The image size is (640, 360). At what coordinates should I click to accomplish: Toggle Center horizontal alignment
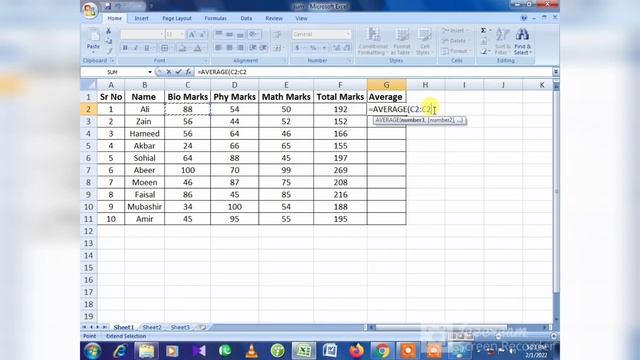(229, 48)
